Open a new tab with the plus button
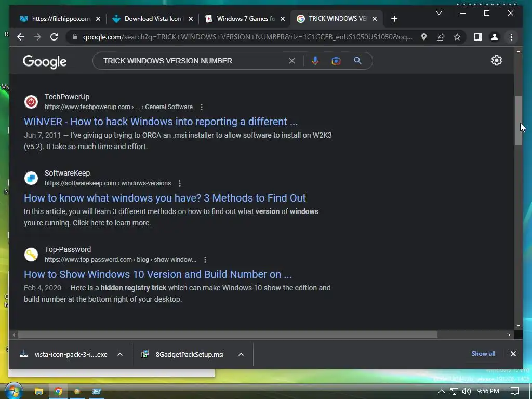The height and width of the screenshot is (399, 532). tap(394, 19)
